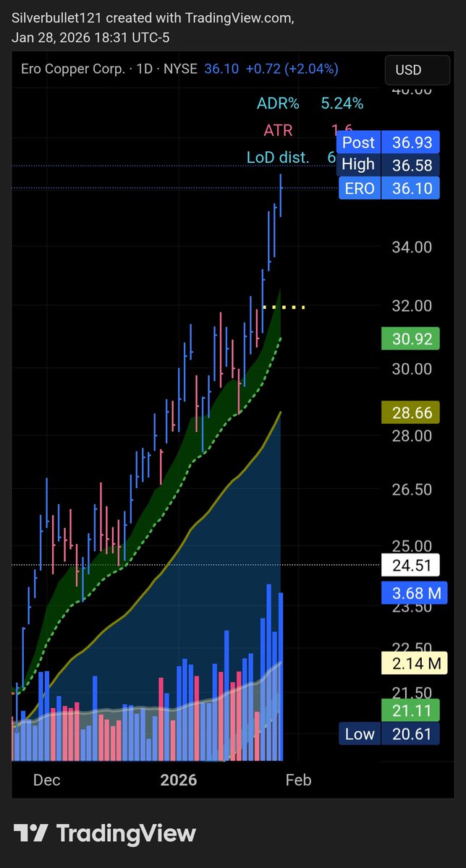Click the TradingView logo
This screenshot has height=868, width=466.
pos(105,833)
